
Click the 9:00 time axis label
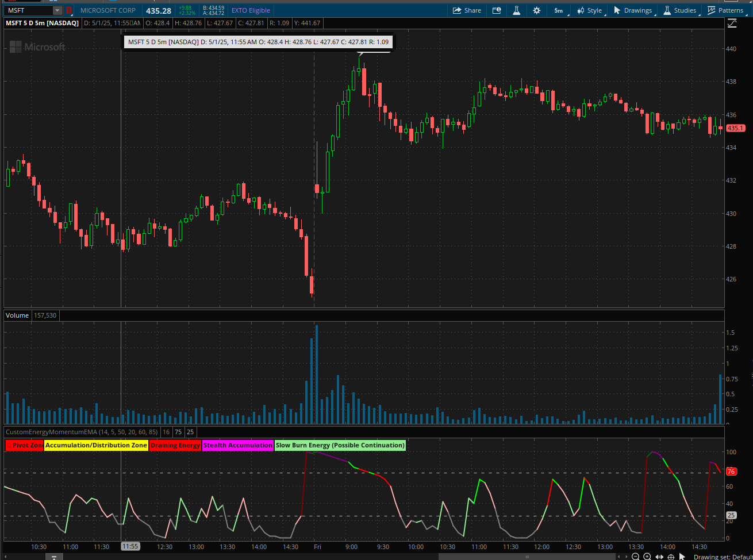point(351,547)
